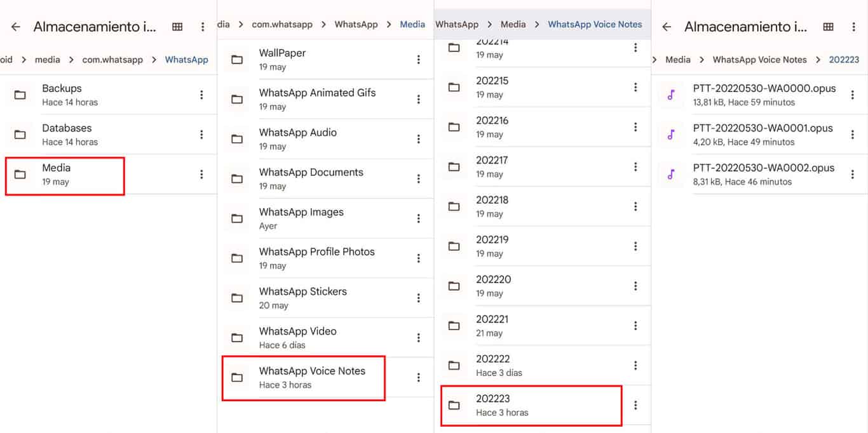This screenshot has height=433, width=868.
Task: Open more options for Backups folder
Action: coord(201,95)
